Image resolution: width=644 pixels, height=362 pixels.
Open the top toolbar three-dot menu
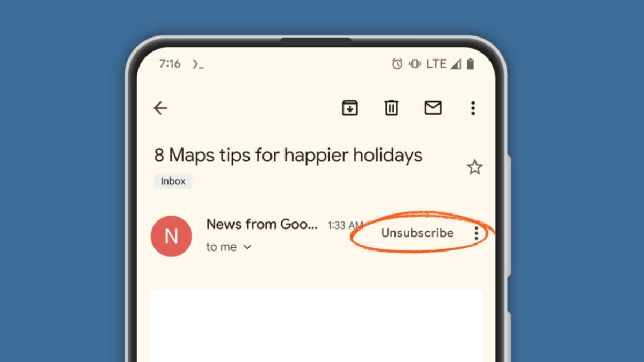tap(473, 108)
